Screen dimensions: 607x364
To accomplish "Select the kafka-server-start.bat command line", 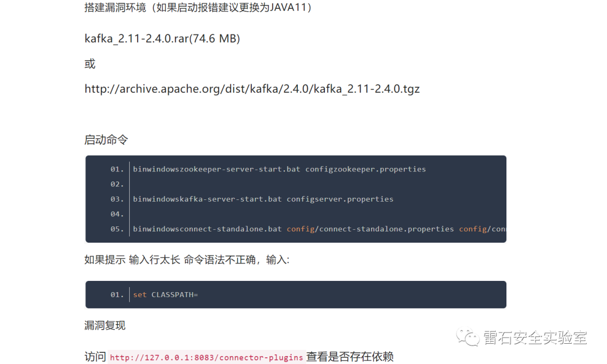I will click(x=263, y=199).
